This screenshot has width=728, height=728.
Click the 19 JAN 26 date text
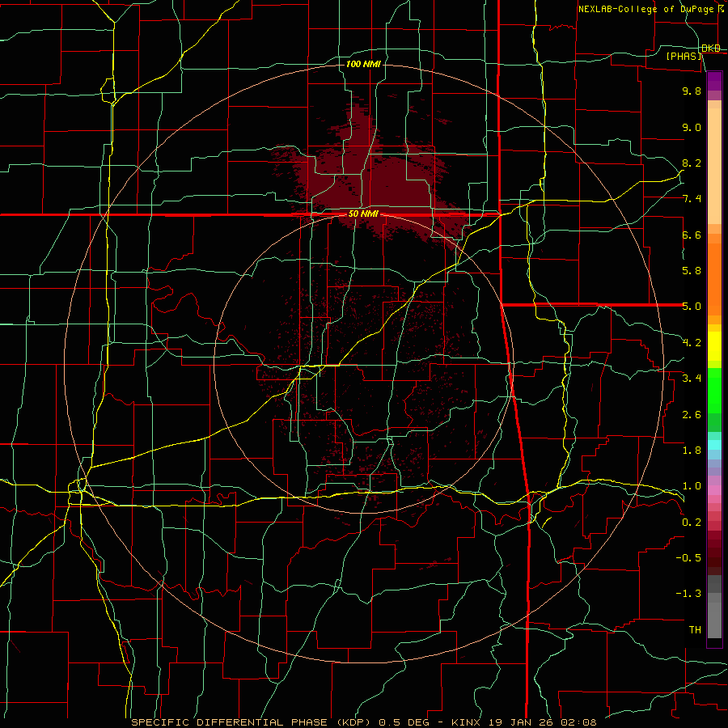(x=521, y=722)
